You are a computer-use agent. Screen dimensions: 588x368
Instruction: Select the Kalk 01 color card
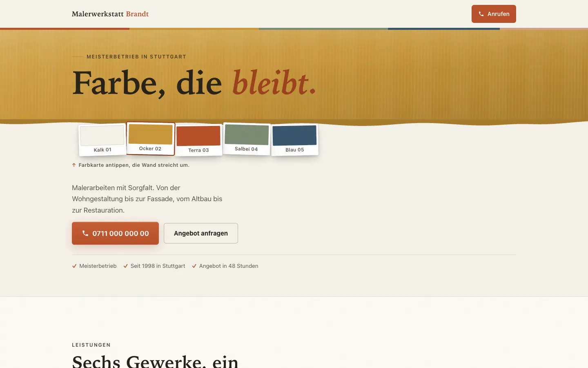tap(102, 140)
